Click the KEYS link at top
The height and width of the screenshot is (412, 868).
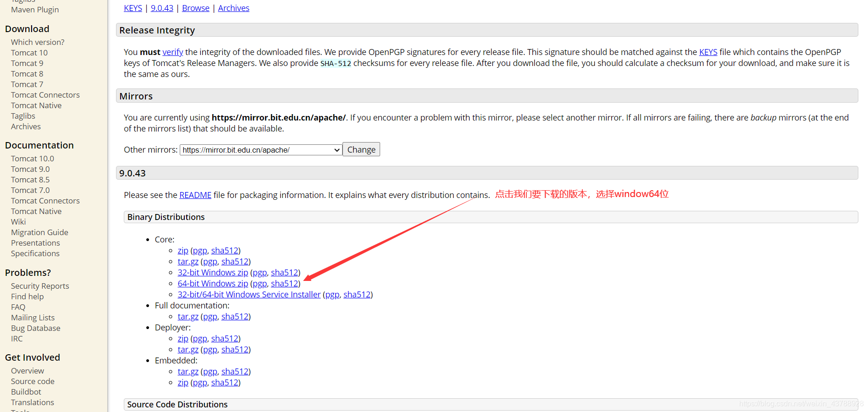point(133,8)
